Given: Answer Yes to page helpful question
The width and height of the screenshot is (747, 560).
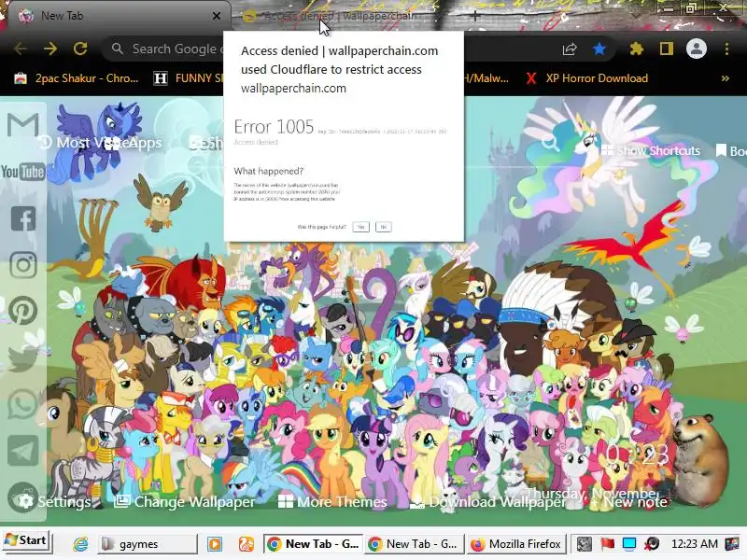Looking at the screenshot, I should 360,227.
